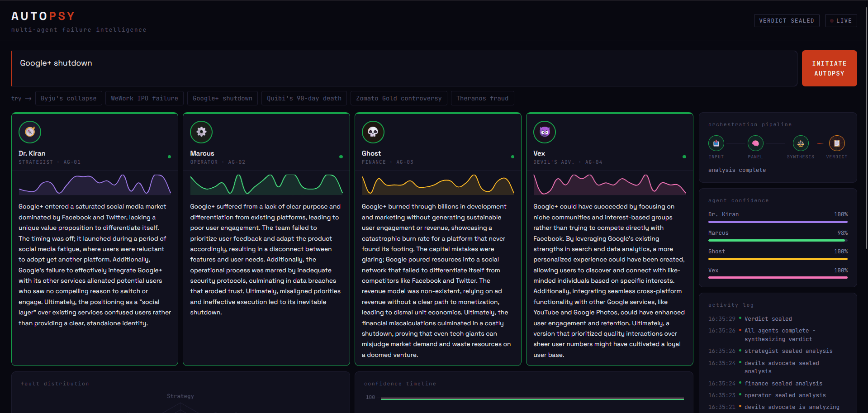Click the 'All agents complete' log entry
The image size is (868, 413).
780,335
